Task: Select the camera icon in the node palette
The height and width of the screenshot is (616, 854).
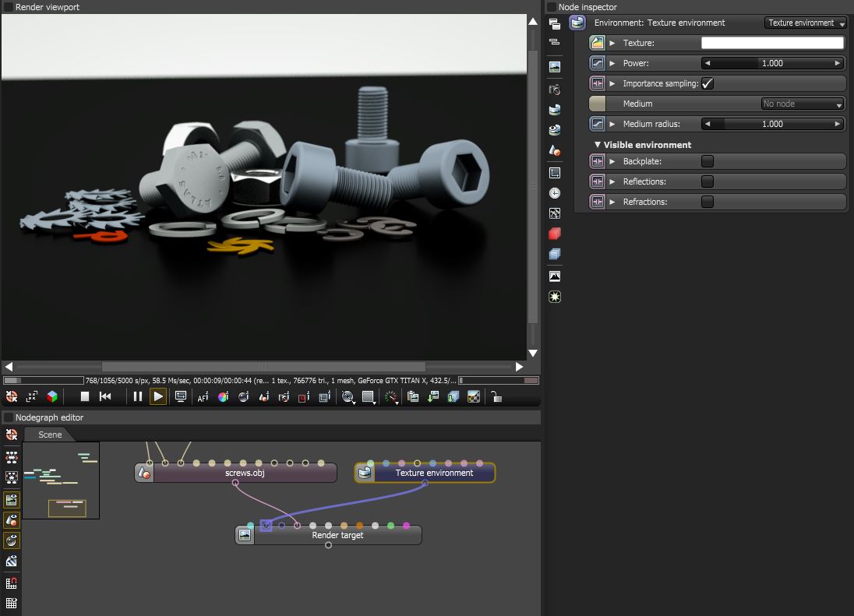Action: (555, 89)
